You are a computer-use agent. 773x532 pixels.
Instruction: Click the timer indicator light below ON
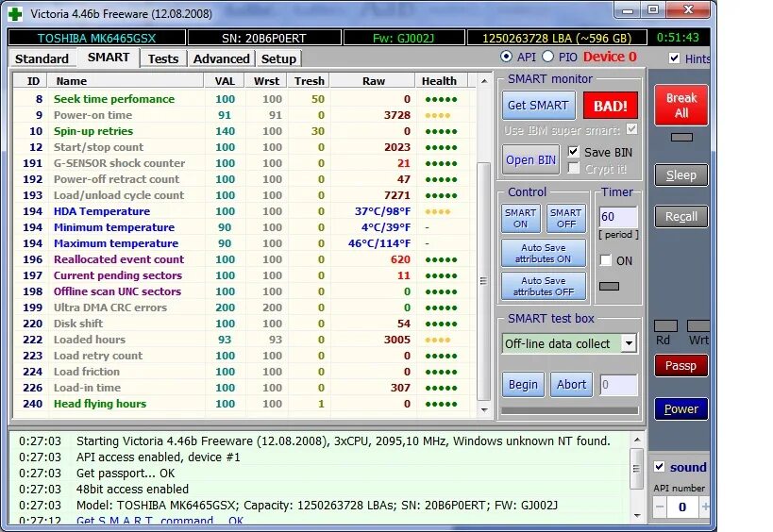click(609, 286)
